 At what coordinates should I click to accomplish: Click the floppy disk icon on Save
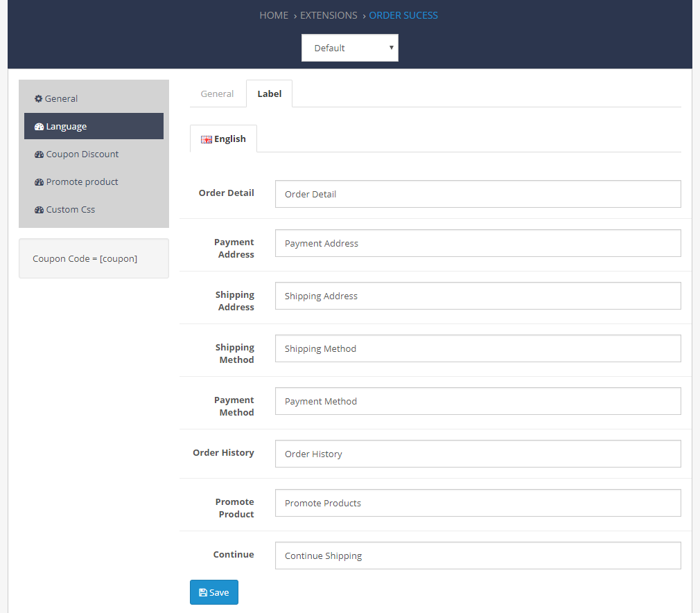203,593
